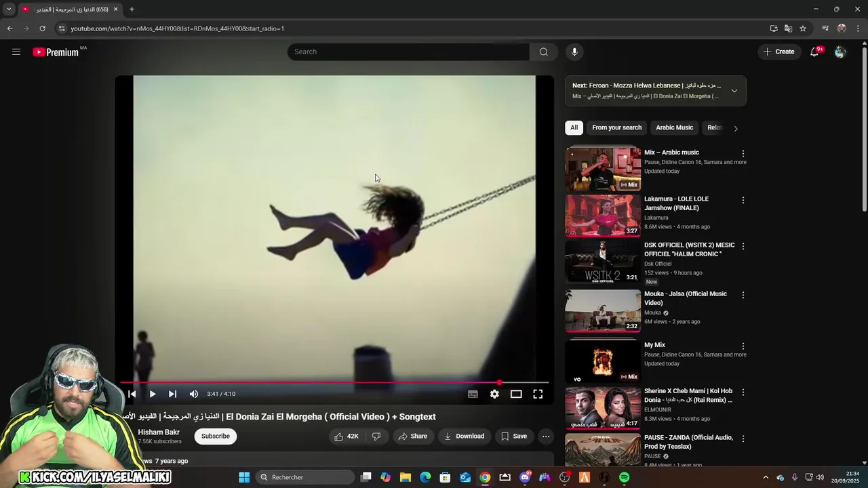
Task: Open a new browser tab
Action: [x=132, y=9]
